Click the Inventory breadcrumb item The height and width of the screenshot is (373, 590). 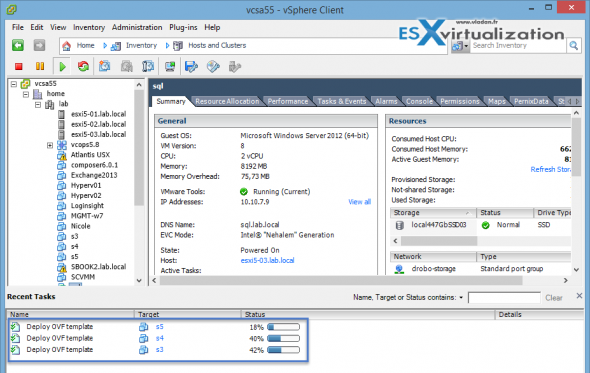pos(141,46)
